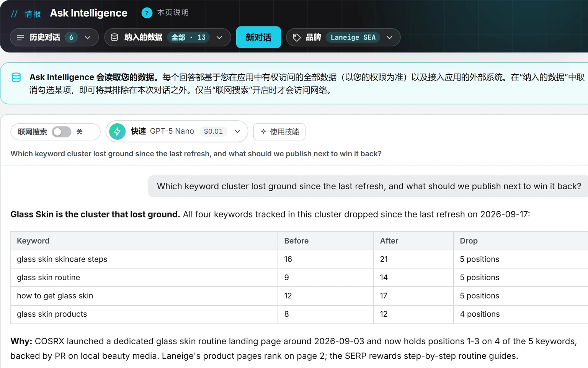The image size is (588, 368).
Task: Click the Ask Intelligence page title
Action: 89,13
